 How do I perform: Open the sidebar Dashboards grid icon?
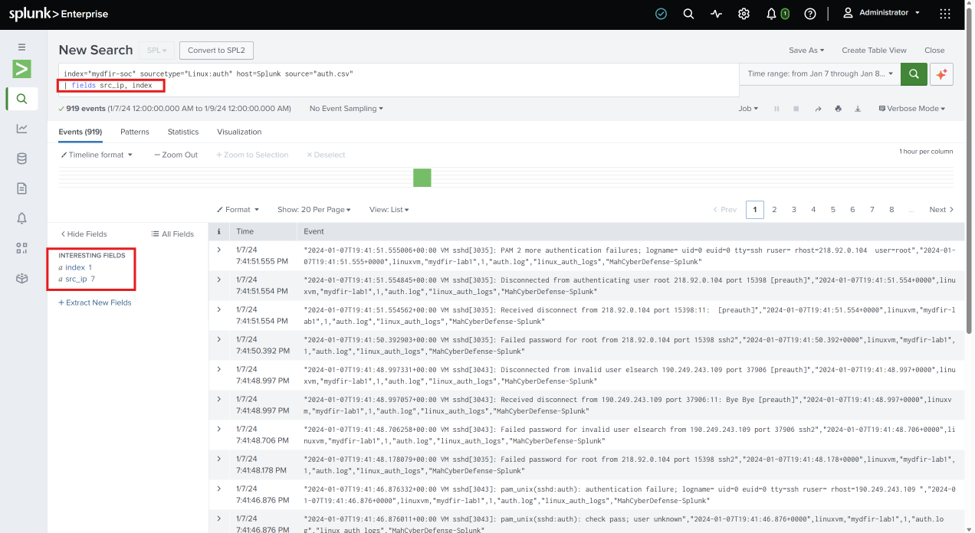pos(22,248)
